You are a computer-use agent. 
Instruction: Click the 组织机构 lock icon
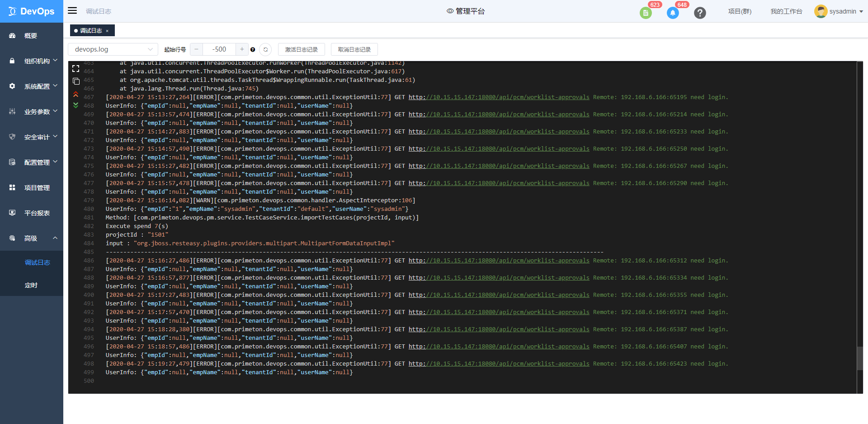tap(12, 61)
